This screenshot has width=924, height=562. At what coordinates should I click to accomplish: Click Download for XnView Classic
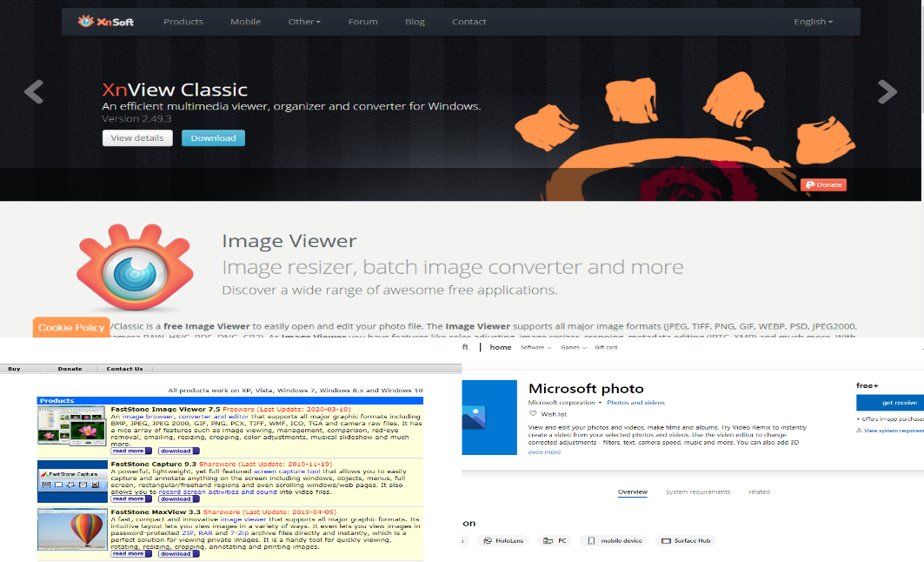pyautogui.click(x=213, y=137)
